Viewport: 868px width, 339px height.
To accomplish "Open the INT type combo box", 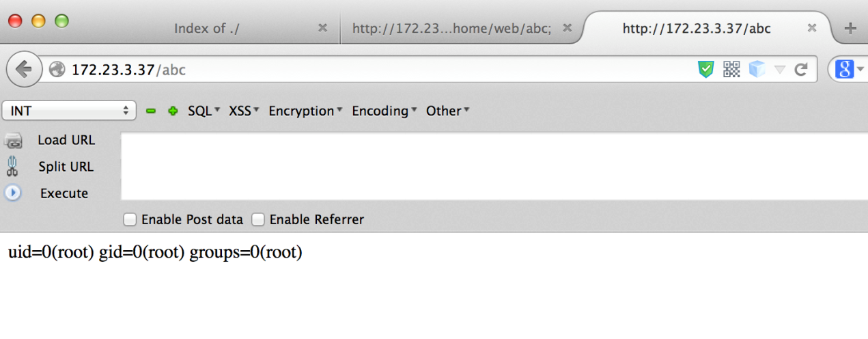I will (70, 111).
